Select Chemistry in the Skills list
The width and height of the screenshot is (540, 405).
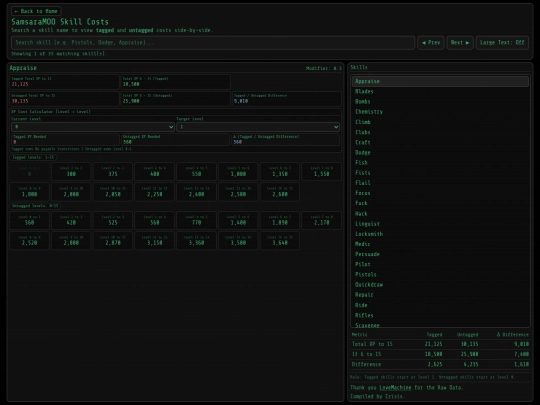tap(440, 112)
